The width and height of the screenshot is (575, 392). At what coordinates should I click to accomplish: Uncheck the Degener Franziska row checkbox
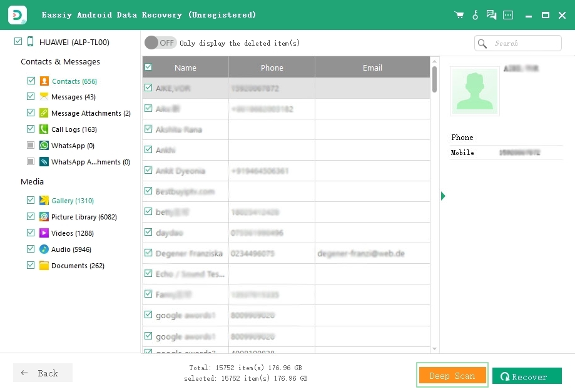click(148, 253)
